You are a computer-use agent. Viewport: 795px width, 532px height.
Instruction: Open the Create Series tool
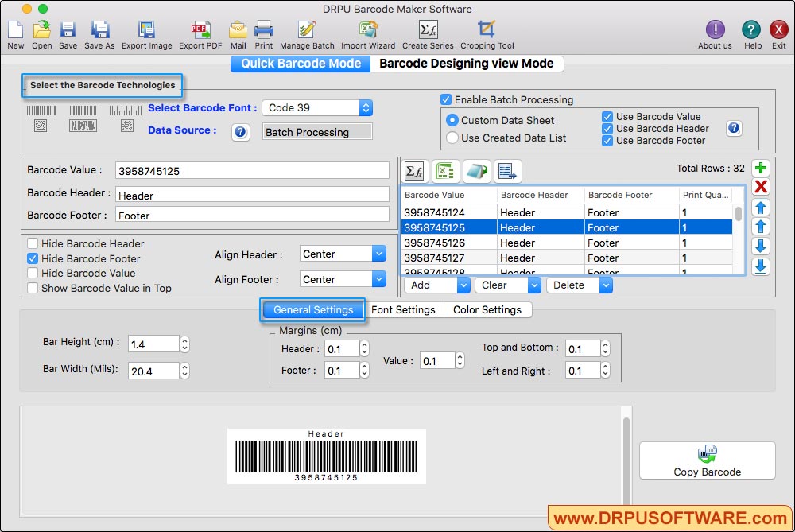(428, 32)
